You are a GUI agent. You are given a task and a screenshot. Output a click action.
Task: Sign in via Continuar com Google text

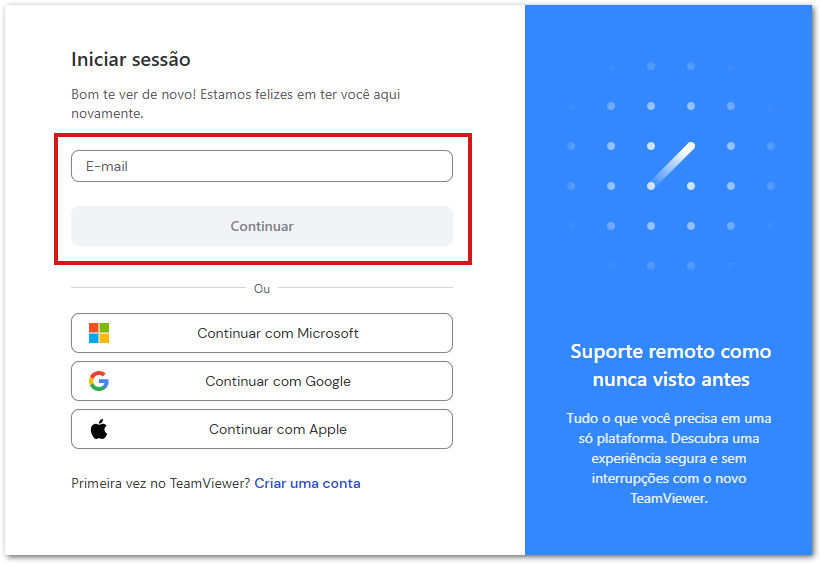point(278,381)
